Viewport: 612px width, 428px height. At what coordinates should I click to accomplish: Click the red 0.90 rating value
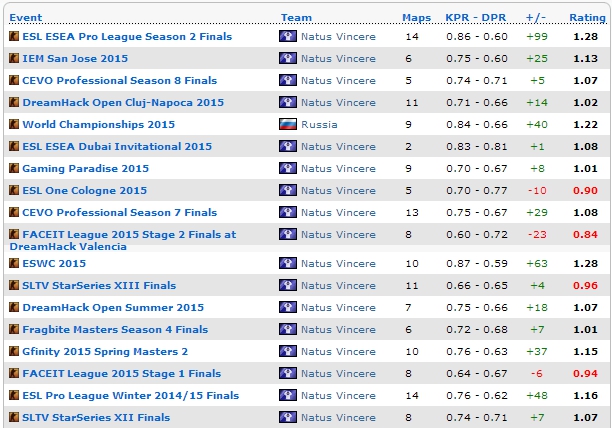click(x=585, y=190)
